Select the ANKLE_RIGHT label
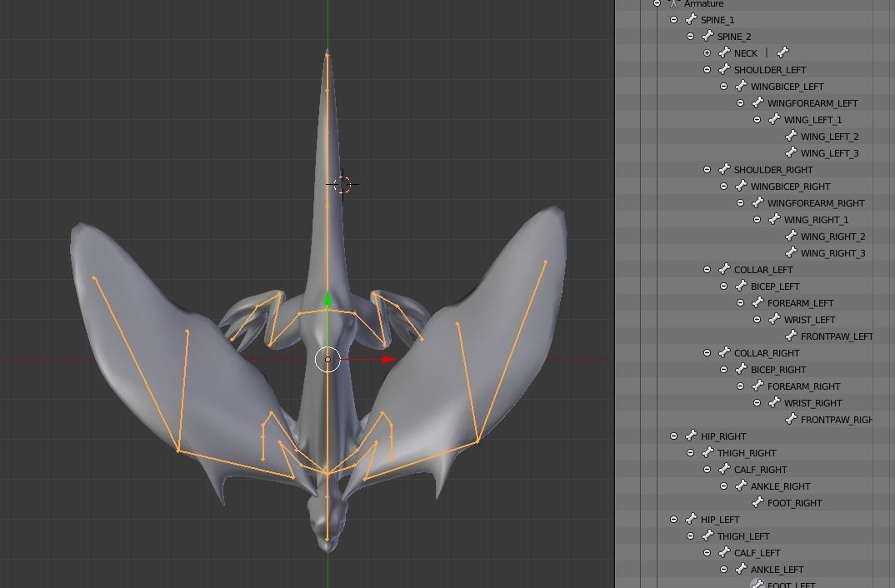 780,486
